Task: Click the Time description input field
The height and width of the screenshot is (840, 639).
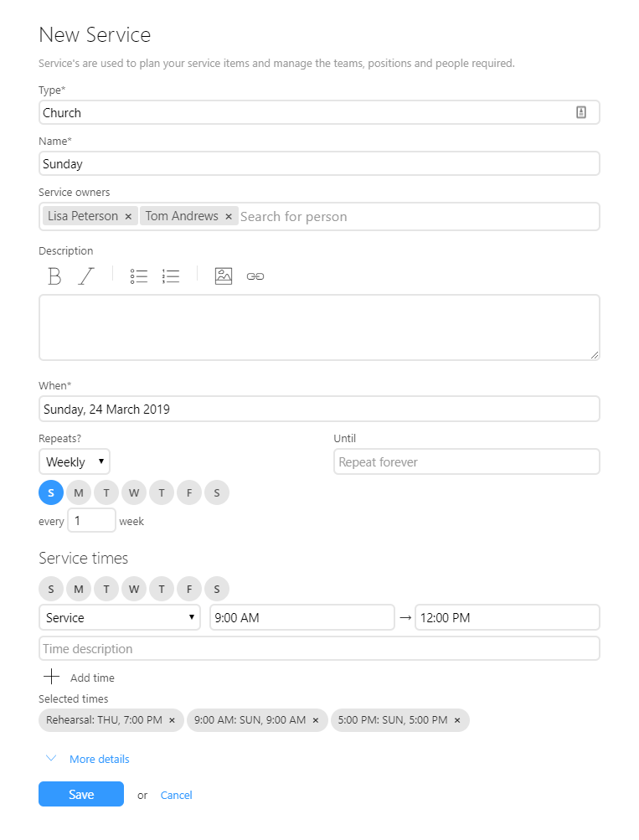Action: pos(319,649)
